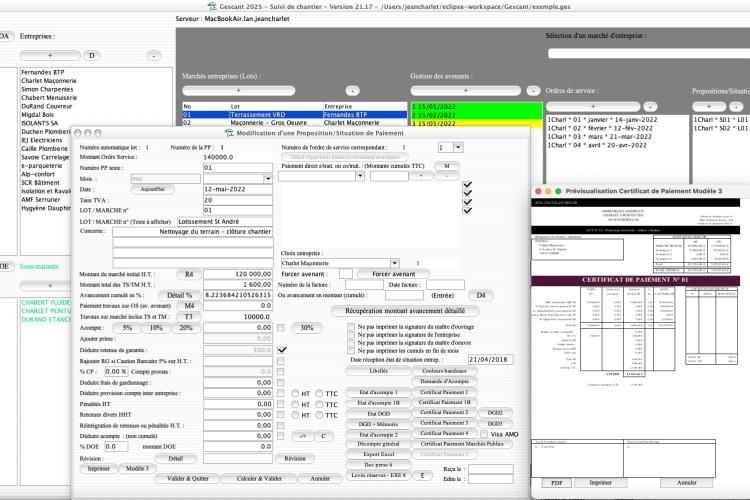Open Certificat Paiement 3
750x500 pixels.
point(444,423)
